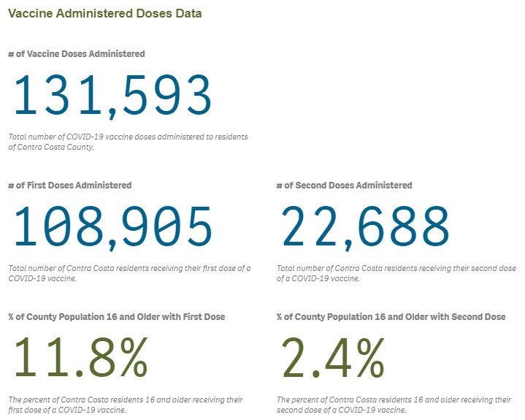Click the description 'Total number of COVID-19 vaccine doses administered'
525x420 pixels.
pyautogui.click(x=129, y=142)
